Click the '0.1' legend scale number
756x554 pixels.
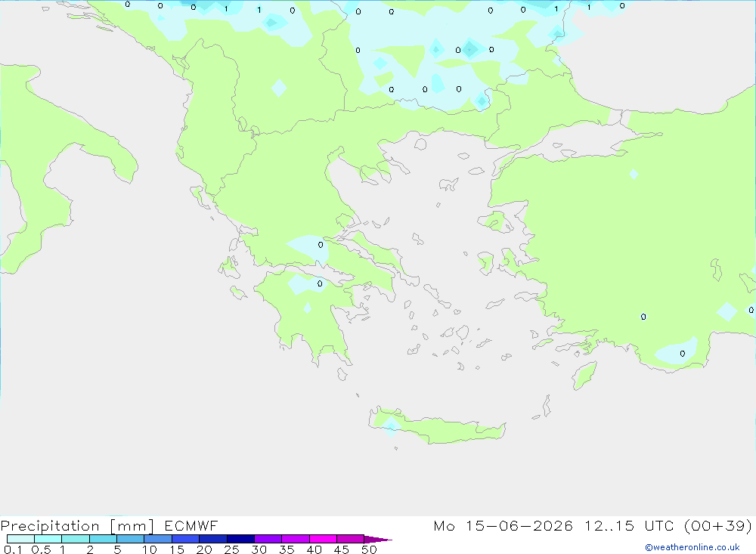(x=13, y=549)
